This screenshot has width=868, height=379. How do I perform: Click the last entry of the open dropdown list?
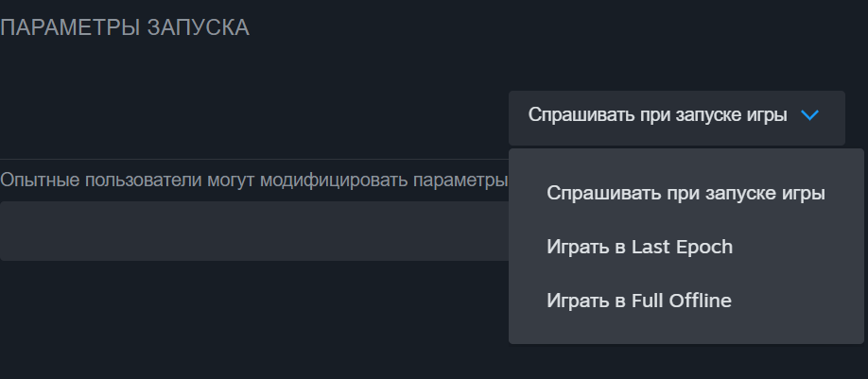point(638,301)
